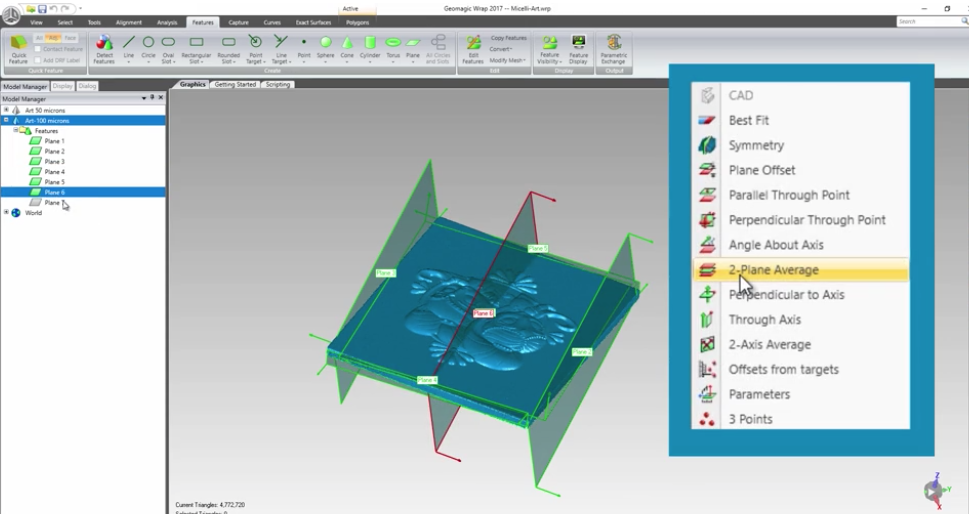Viewport: 969px width, 514px height.
Task: Switch to the Polygons ribbon tab
Action: click(357, 22)
